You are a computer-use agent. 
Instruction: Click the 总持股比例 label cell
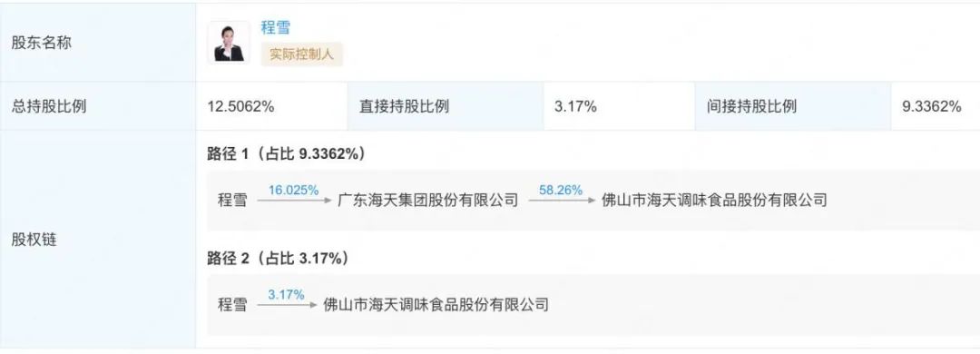(x=49, y=106)
